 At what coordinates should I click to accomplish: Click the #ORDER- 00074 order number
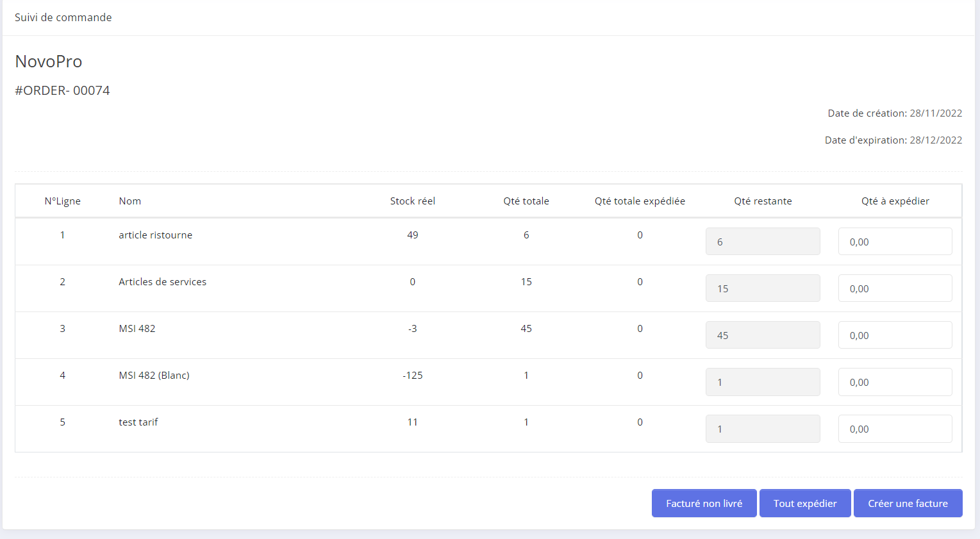click(62, 90)
